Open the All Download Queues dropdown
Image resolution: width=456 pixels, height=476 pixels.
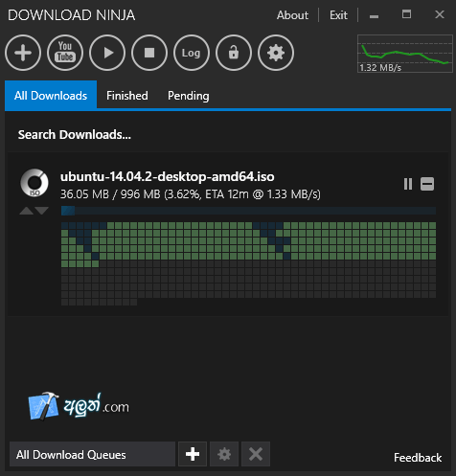pyautogui.click(x=92, y=454)
